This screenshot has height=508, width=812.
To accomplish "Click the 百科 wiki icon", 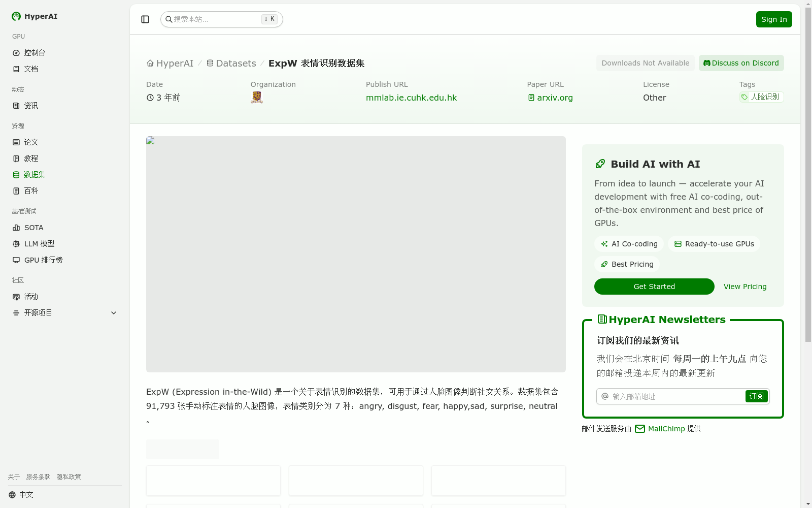I will coord(16,191).
